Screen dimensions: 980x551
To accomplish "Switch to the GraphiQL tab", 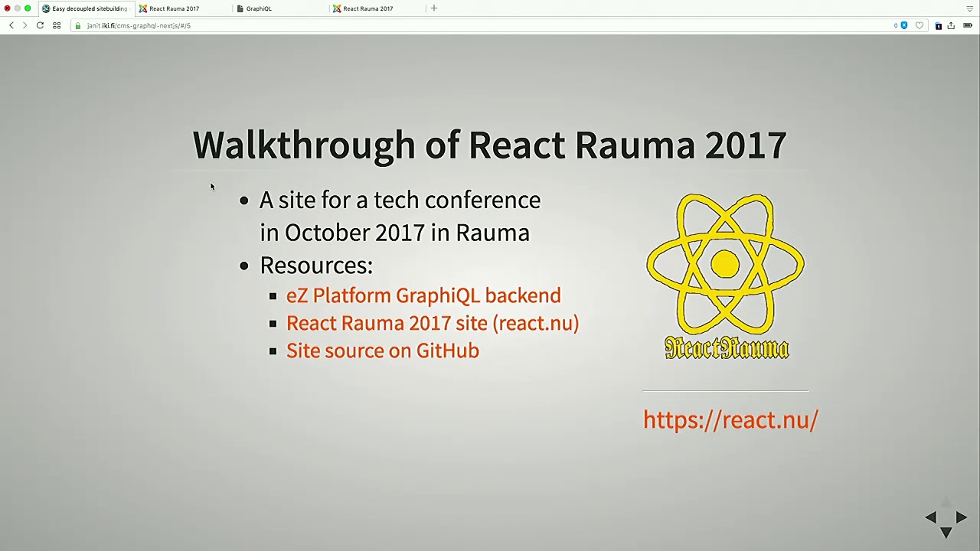I will [x=279, y=8].
